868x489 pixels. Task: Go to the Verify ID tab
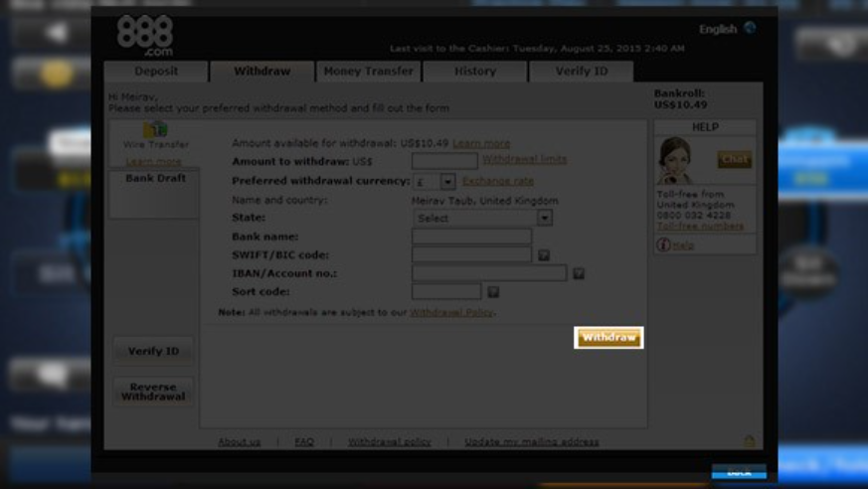pyautogui.click(x=582, y=72)
